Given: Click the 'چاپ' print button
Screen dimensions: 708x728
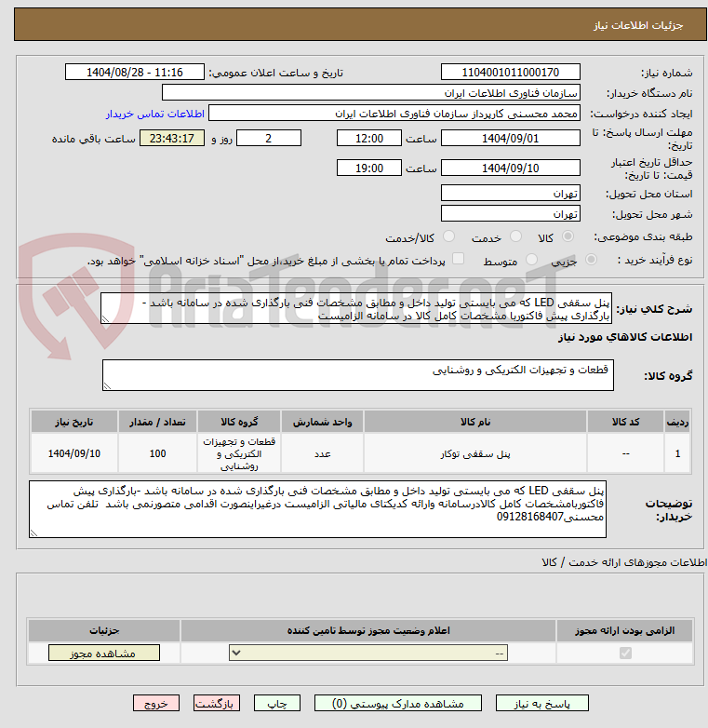Looking at the screenshot, I should [x=277, y=704].
